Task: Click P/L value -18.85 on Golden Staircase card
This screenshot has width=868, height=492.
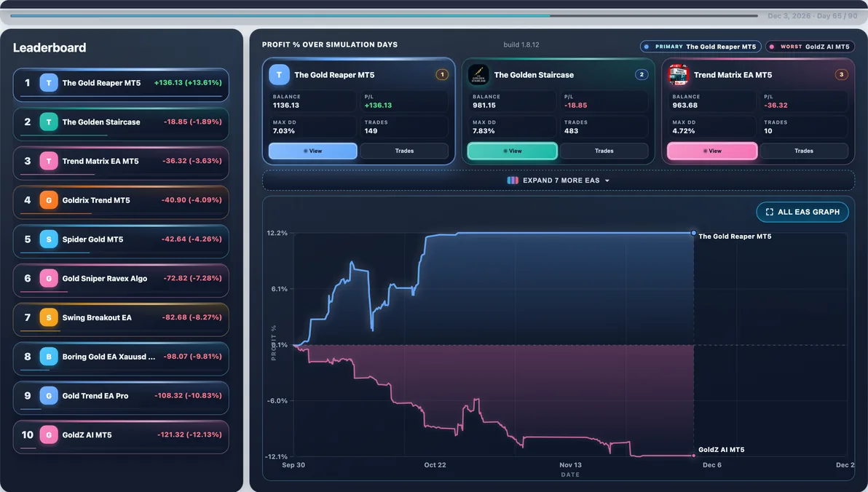Action: point(575,105)
